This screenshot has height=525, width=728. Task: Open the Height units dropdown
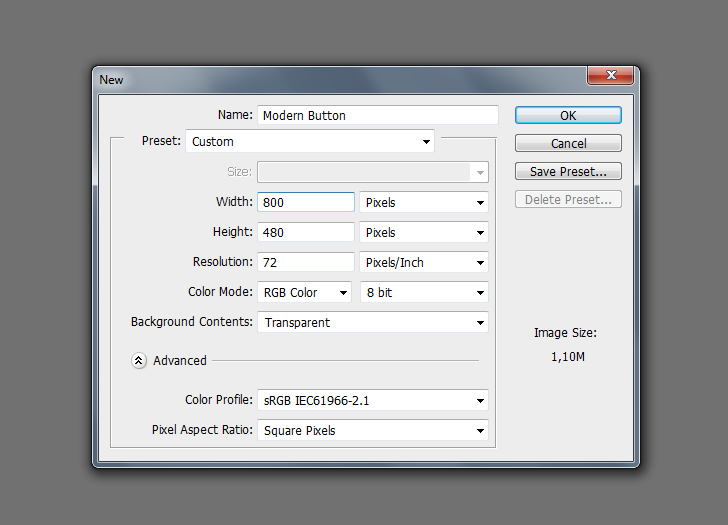(423, 233)
